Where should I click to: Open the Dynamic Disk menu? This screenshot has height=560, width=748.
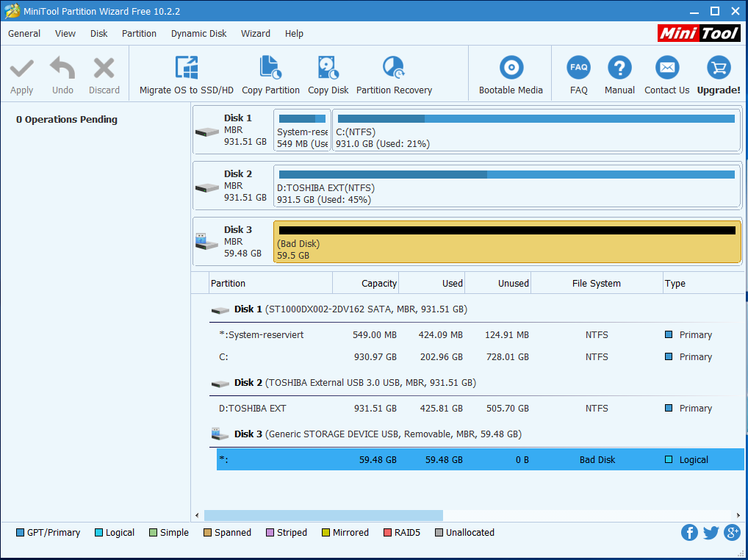199,33
